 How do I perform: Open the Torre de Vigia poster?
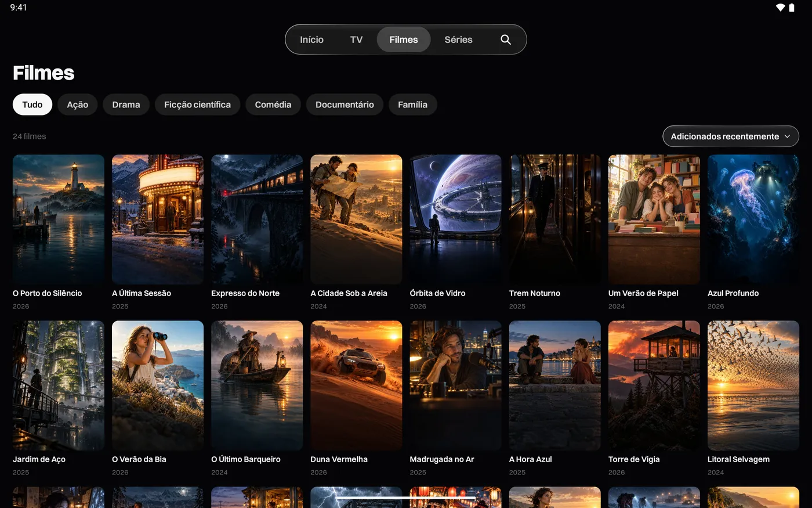pos(654,385)
